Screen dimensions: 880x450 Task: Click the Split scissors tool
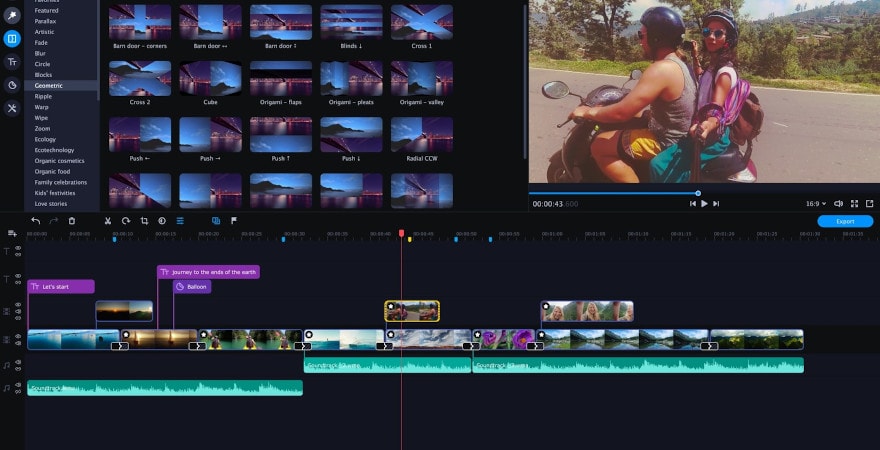click(108, 220)
